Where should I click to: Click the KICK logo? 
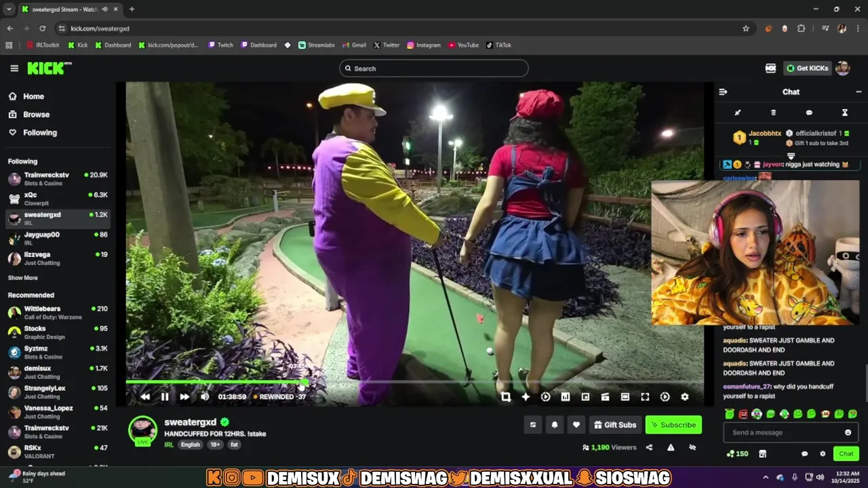pyautogui.click(x=49, y=68)
